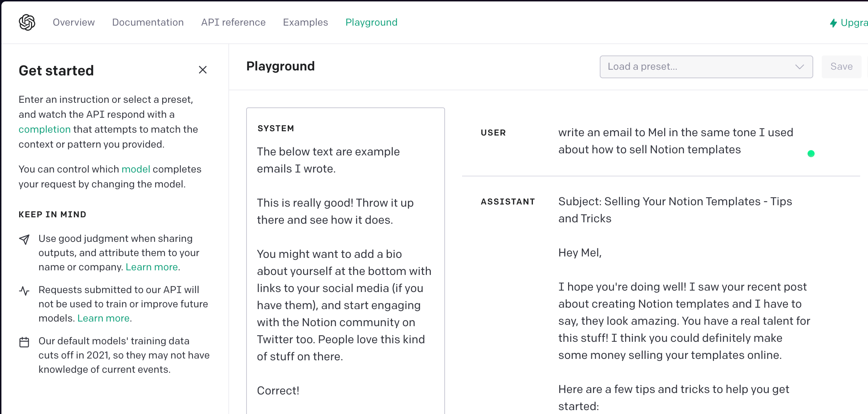The width and height of the screenshot is (868, 414).
Task: Click the training data cutoff note
Action: (x=124, y=355)
